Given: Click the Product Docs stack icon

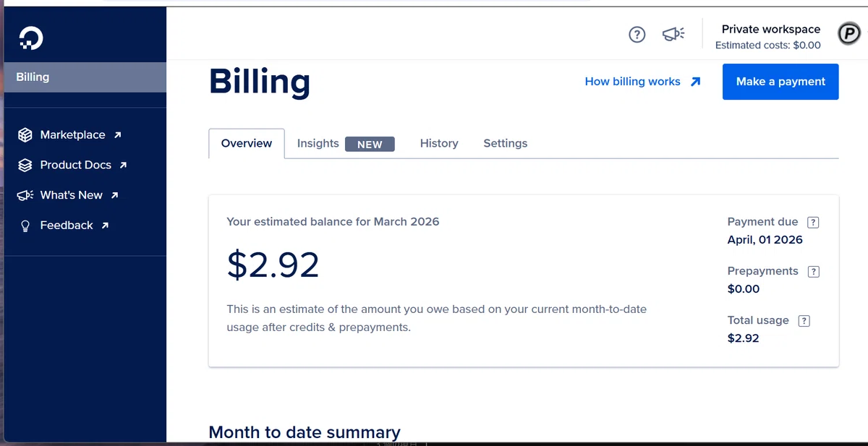Looking at the screenshot, I should (25, 166).
